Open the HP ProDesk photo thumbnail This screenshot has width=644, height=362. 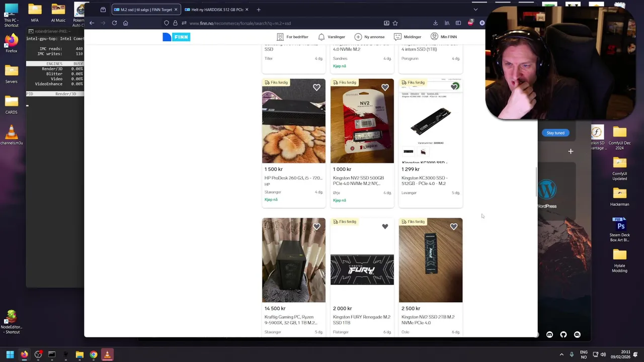(x=293, y=121)
